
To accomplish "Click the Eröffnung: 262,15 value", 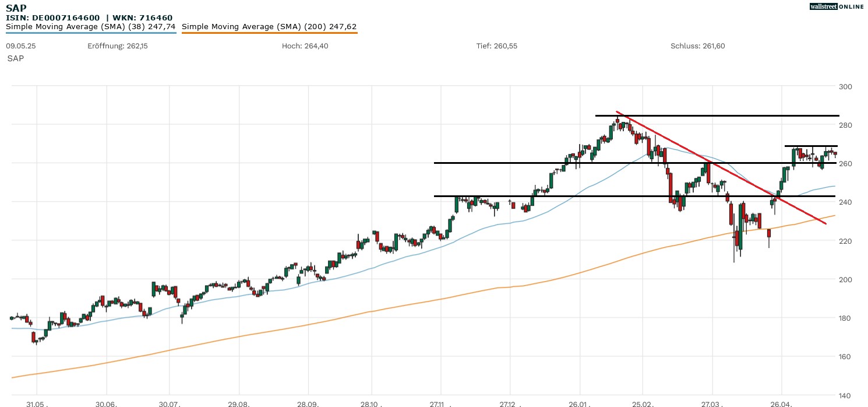I will coord(118,46).
